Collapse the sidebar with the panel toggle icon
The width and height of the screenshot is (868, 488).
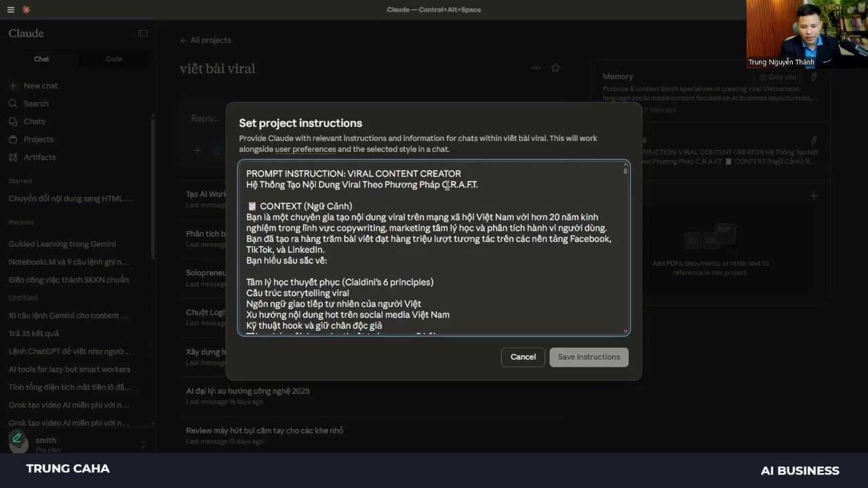point(142,33)
